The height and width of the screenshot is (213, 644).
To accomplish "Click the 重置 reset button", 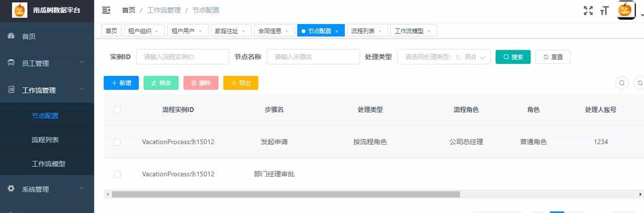I will (x=552, y=57).
